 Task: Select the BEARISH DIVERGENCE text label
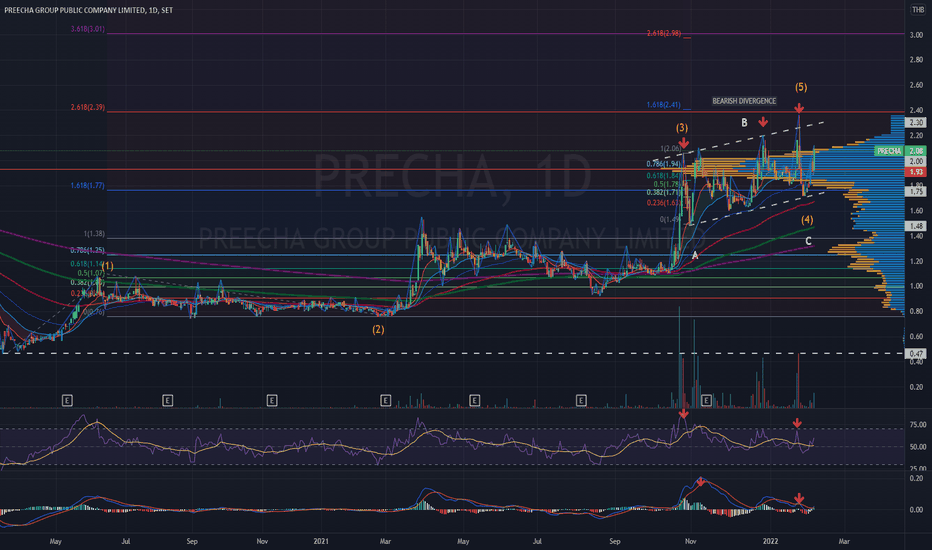point(744,101)
